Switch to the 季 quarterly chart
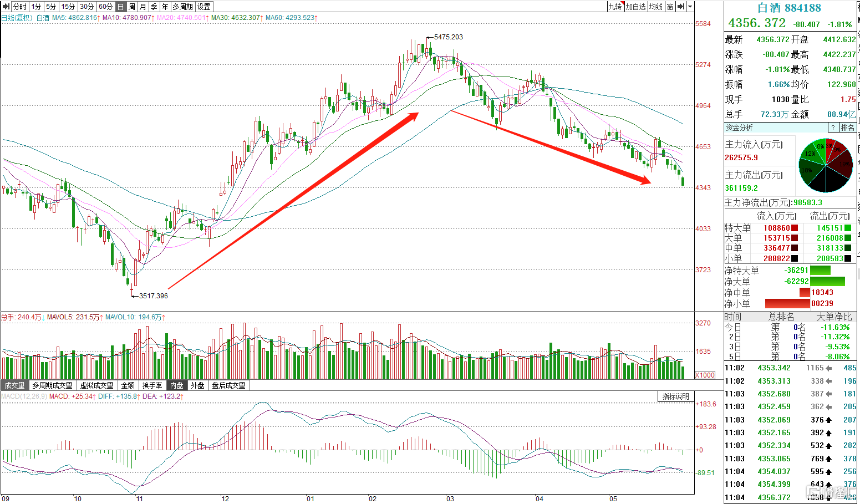This screenshot has height=504, width=860. tap(154, 7)
